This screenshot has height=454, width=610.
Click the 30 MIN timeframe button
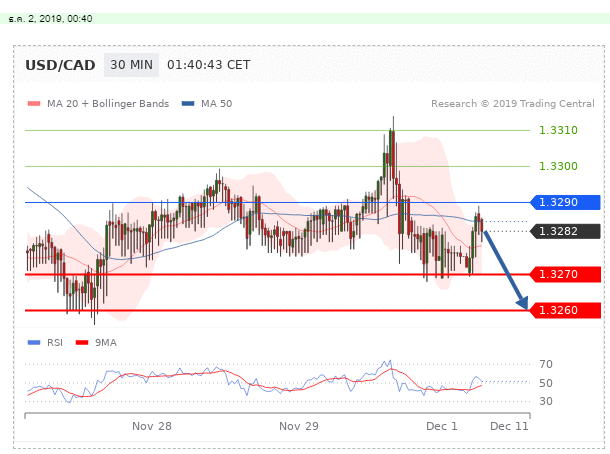(x=131, y=65)
